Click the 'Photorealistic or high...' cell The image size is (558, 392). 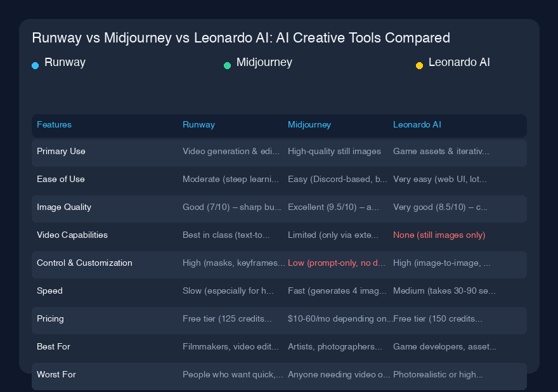(438, 374)
